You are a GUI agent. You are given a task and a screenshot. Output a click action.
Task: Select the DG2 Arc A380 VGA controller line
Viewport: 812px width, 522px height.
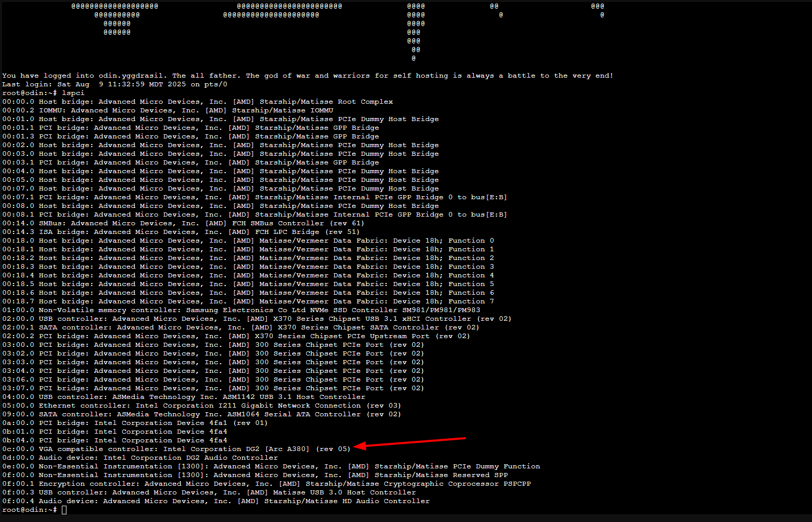click(x=176, y=449)
